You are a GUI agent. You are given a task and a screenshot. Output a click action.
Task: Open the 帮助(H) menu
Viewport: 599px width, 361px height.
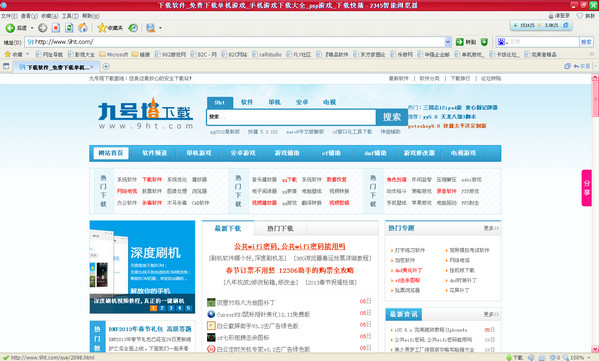(91, 16)
